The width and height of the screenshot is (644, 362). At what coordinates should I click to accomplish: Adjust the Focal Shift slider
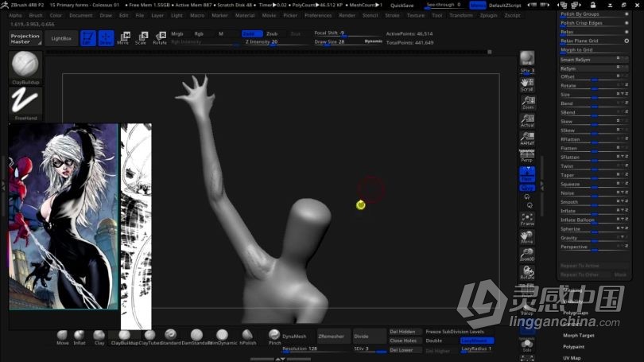348,33
